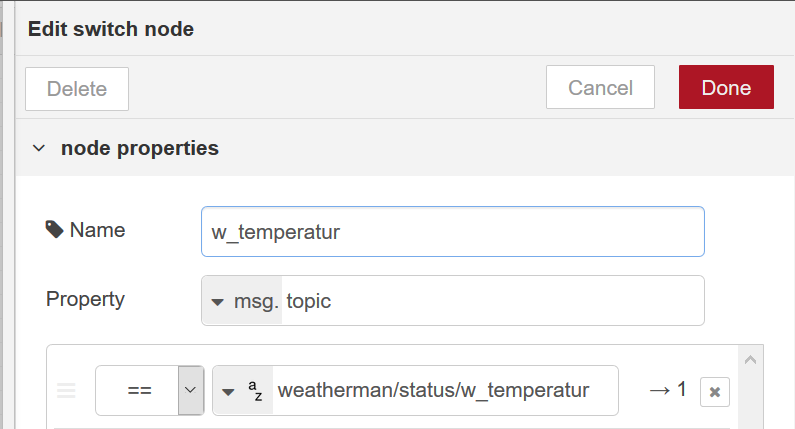Click the rules list scrollbar track
This screenshot has height=429, width=795.
pyautogui.click(x=752, y=400)
